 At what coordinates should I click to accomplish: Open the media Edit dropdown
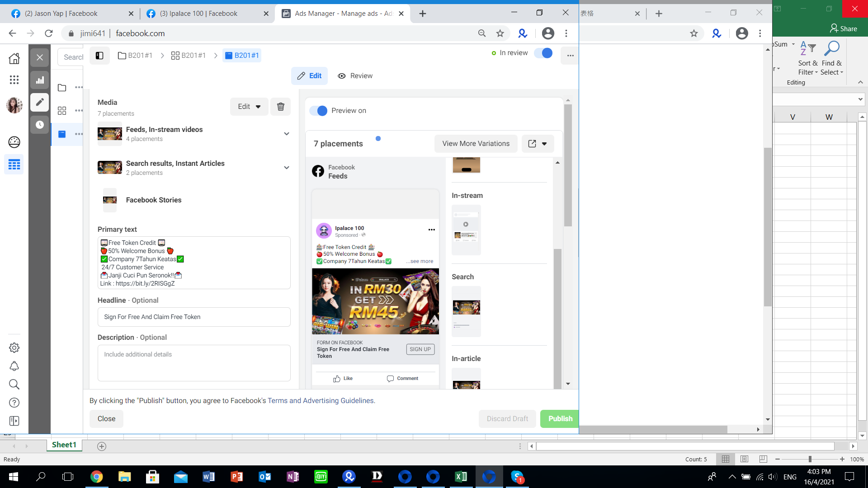(x=249, y=107)
